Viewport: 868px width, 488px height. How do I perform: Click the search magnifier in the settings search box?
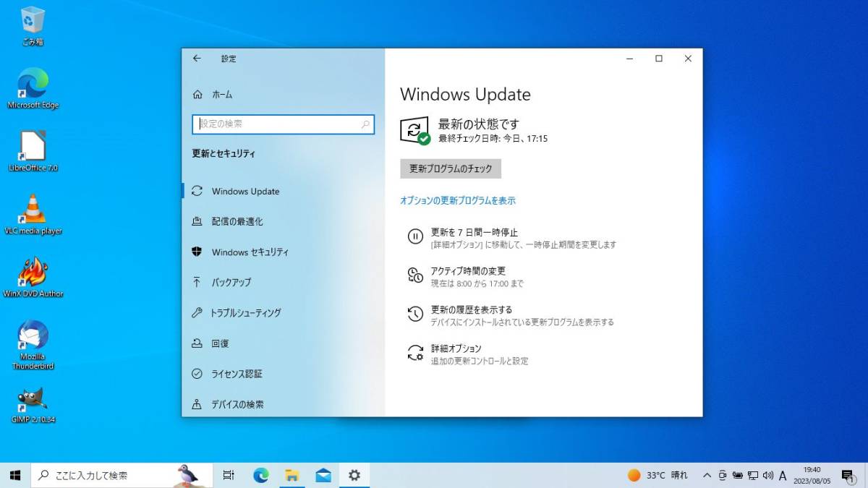click(x=365, y=124)
